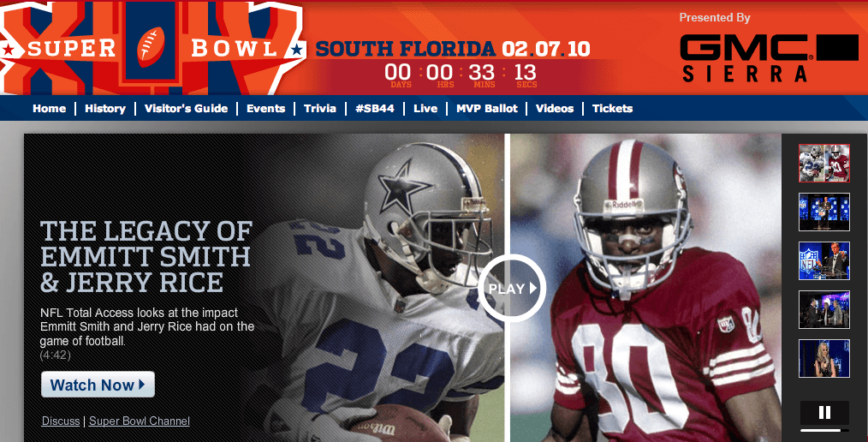Go to the Visitor's Guide page
868x442 pixels.
[186, 109]
